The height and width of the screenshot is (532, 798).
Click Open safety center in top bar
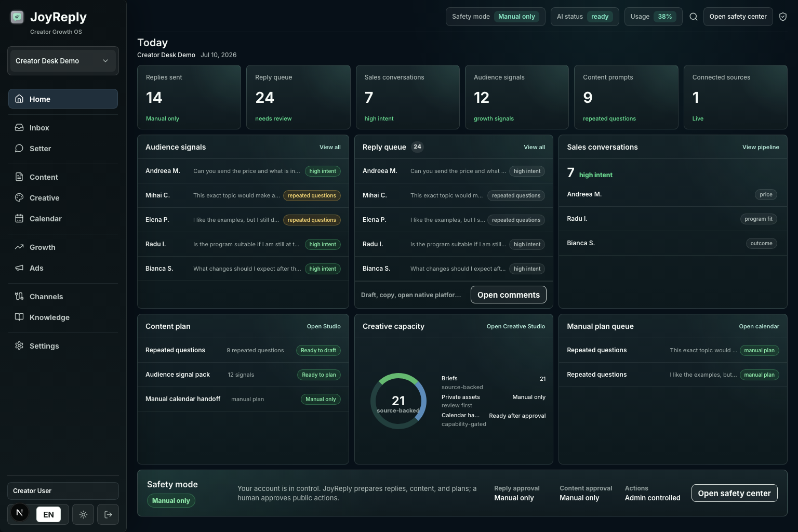738,17
